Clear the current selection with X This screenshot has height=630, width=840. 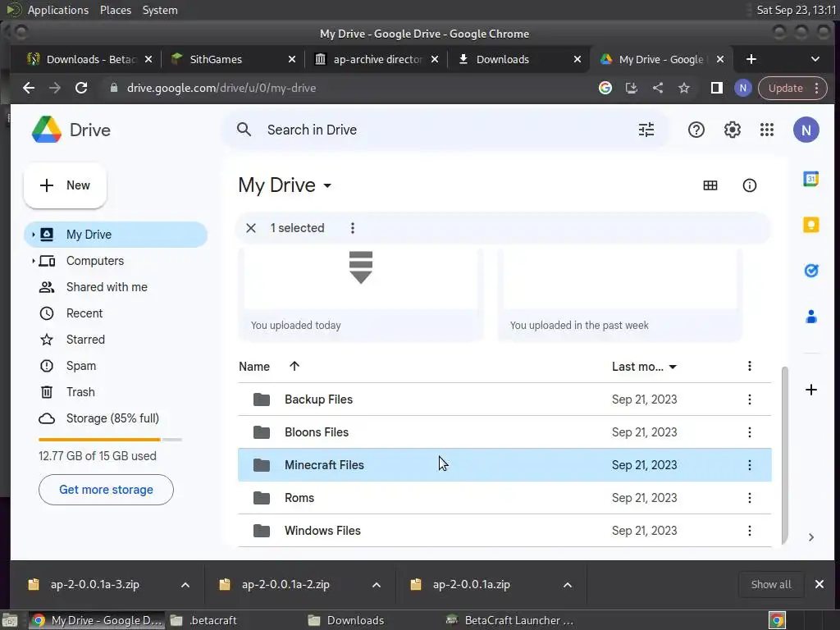point(251,228)
